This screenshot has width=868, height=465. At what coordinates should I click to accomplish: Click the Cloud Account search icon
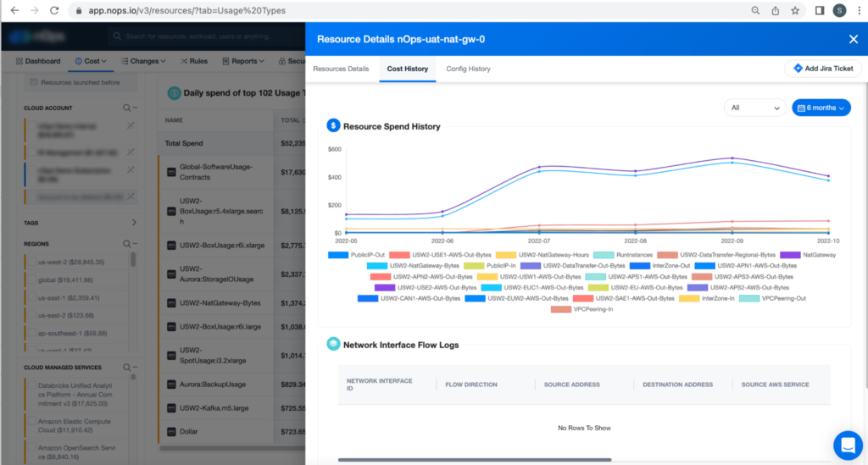point(127,108)
